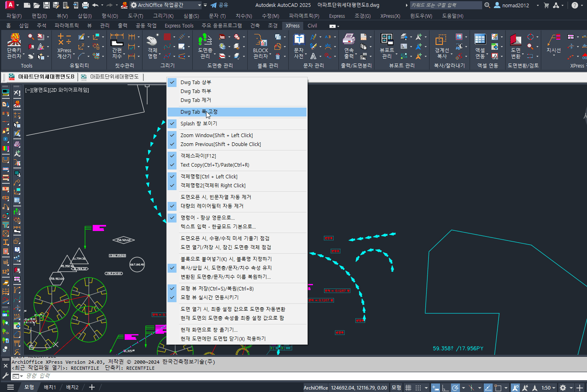The height and width of the screenshot is (392, 587).
Task: Click the keyword search input field
Action: click(x=446, y=5)
